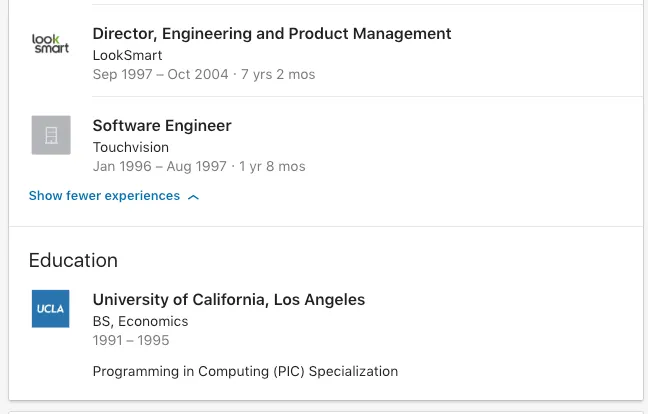
Task: Open the Software Engineer position title
Action: (x=162, y=126)
